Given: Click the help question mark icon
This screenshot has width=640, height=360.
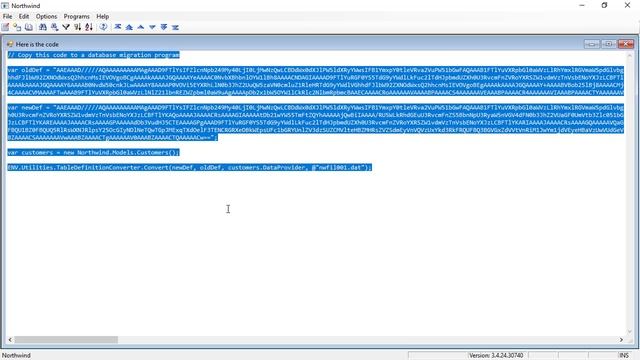Looking at the screenshot, I should click(103, 27).
